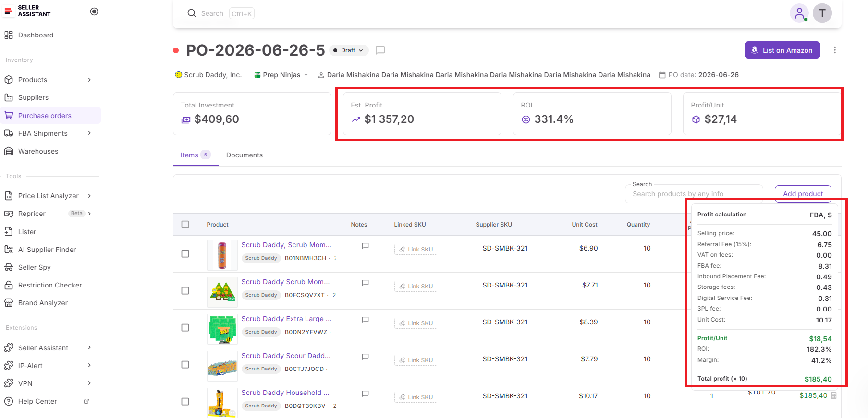The image size is (868, 418).
Task: Open the three-dot more options menu
Action: click(835, 50)
